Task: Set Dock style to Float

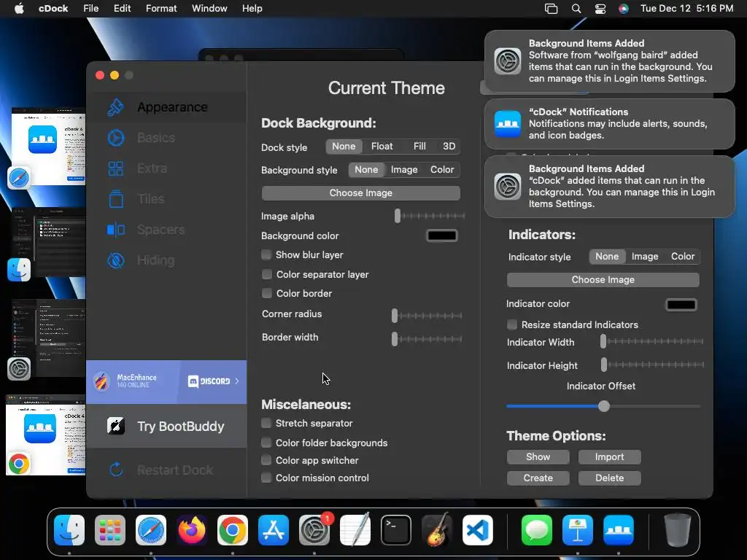Action: coord(382,146)
